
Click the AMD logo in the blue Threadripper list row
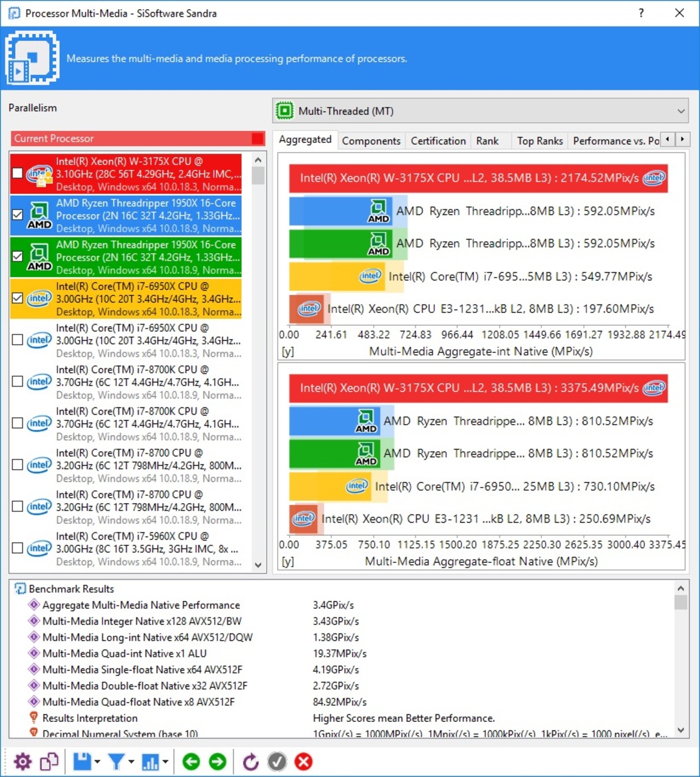[39, 215]
